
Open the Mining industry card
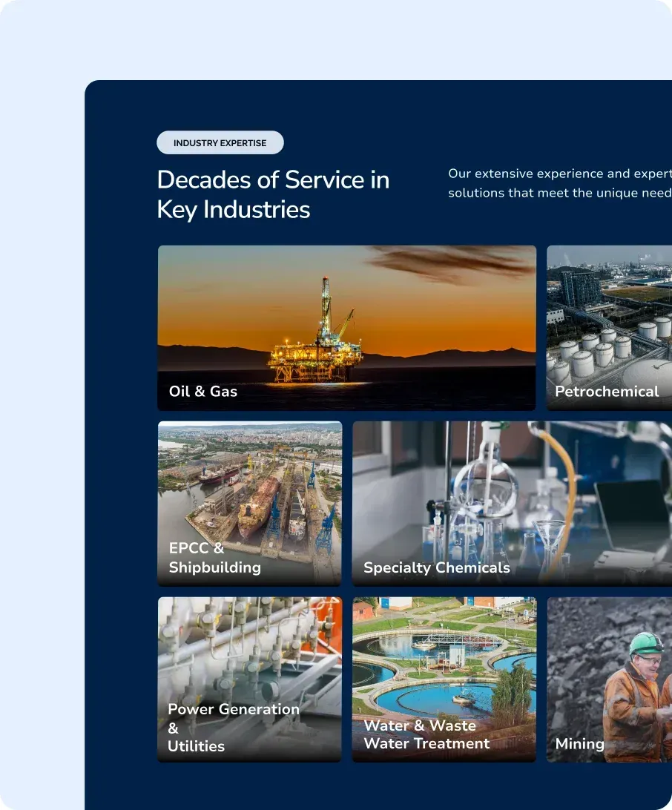pyautogui.click(x=610, y=679)
